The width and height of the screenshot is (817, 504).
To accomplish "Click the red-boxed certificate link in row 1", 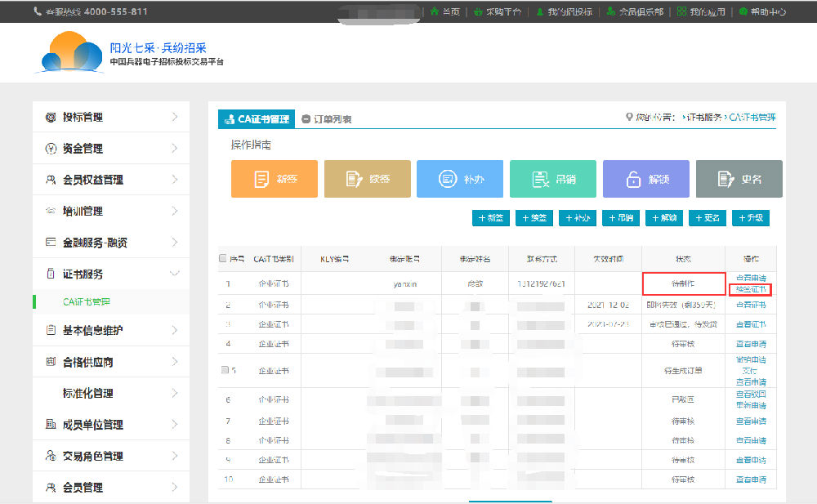I will [x=751, y=289].
